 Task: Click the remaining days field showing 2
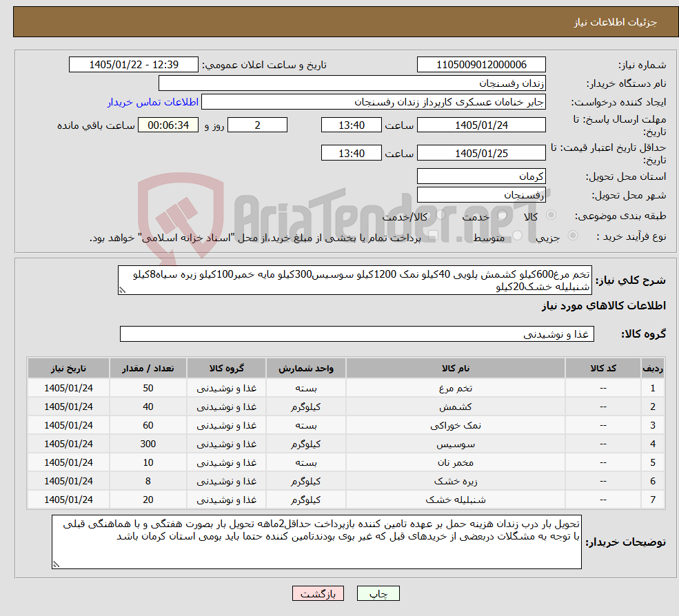[x=257, y=125]
